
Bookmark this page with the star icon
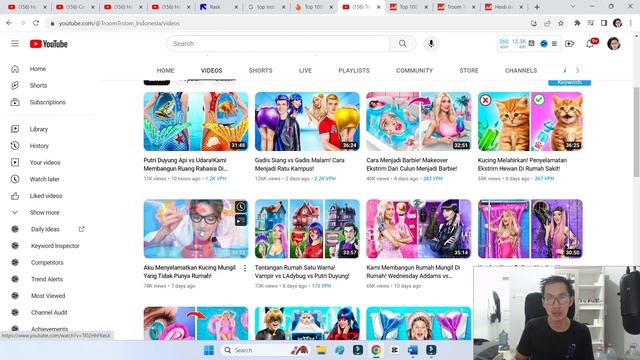pos(561,23)
